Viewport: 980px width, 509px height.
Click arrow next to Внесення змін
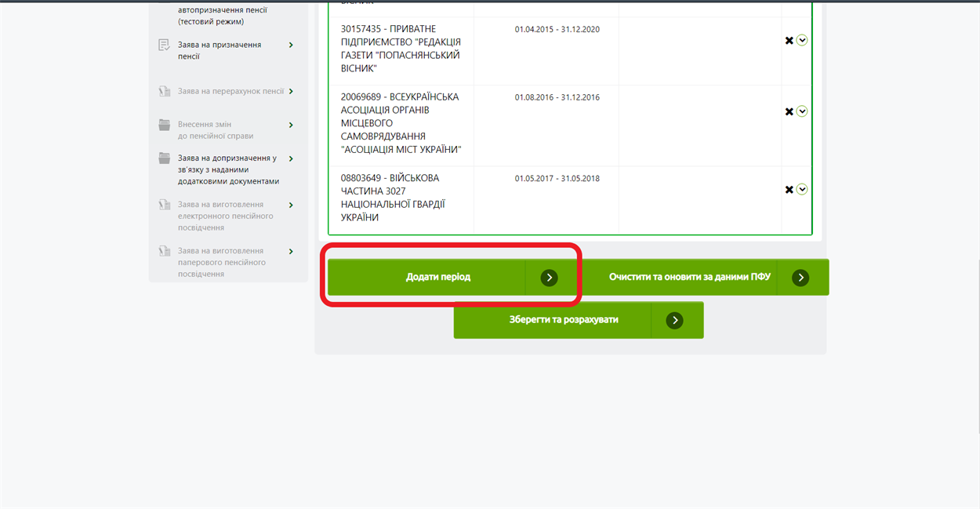291,125
